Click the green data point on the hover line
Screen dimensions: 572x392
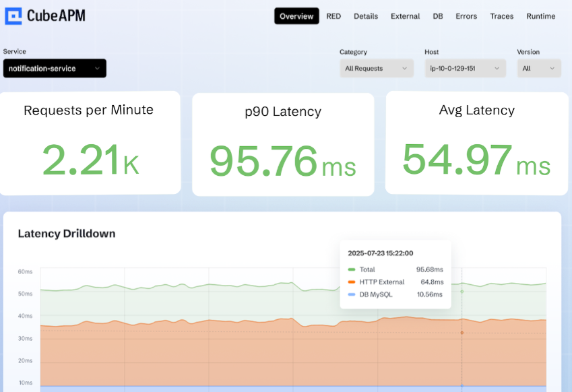462,292
